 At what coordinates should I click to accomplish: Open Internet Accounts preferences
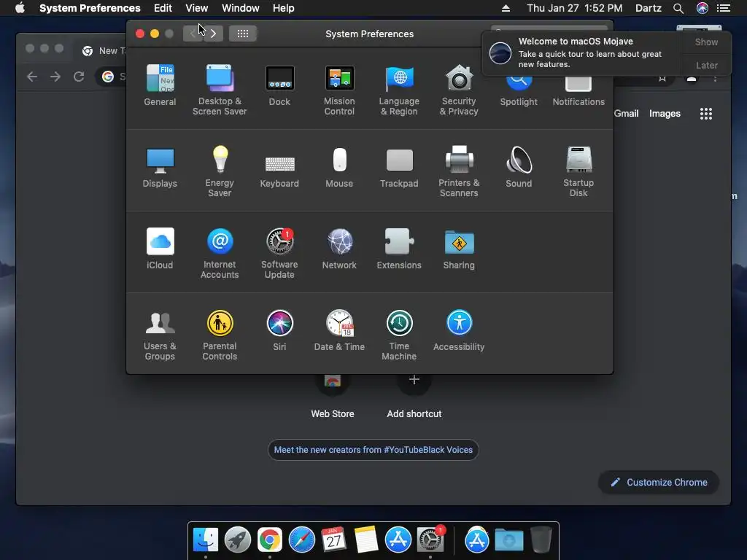point(220,253)
